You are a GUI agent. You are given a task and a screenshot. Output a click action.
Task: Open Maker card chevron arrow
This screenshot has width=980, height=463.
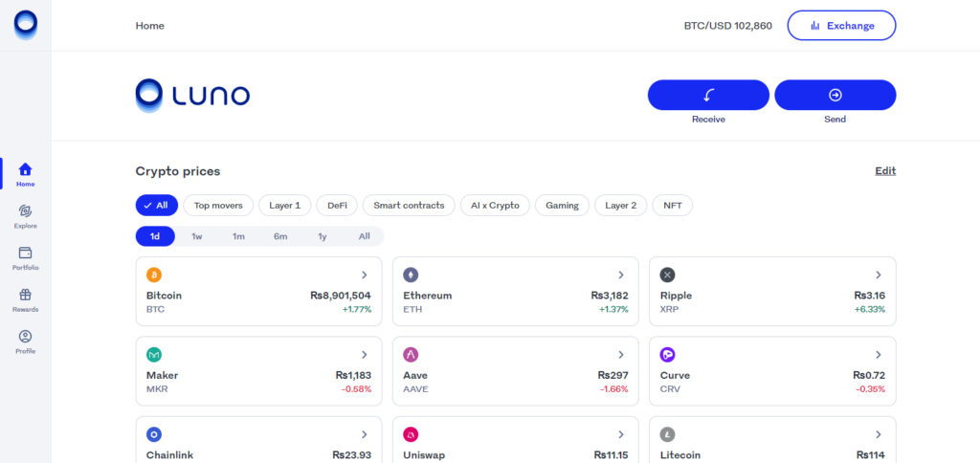pos(365,355)
